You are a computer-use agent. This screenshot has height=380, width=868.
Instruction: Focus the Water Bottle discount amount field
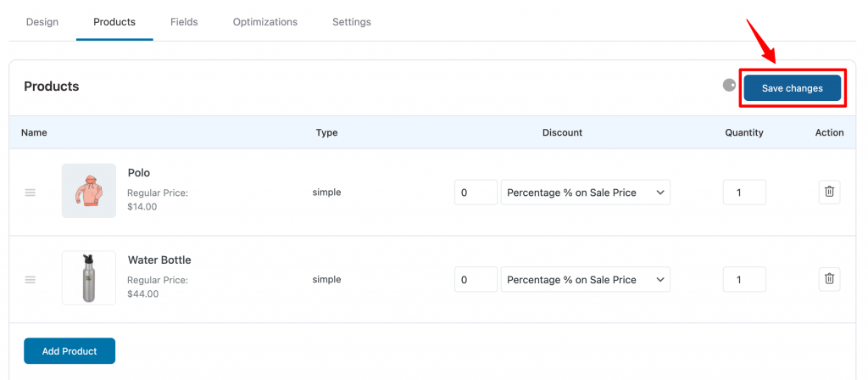tap(476, 279)
